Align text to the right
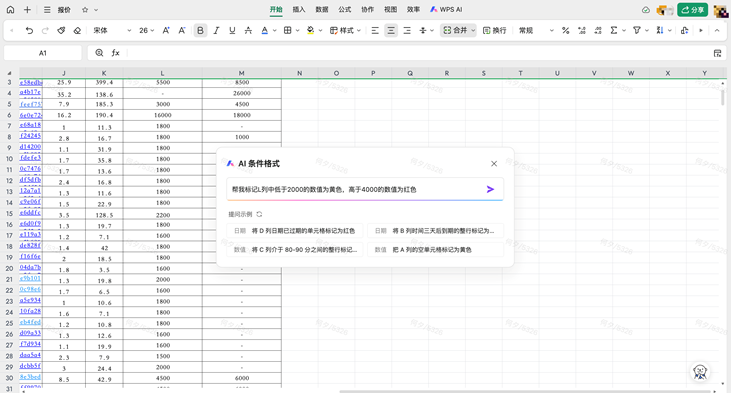Viewport: 731px width, 393px height. point(407,30)
